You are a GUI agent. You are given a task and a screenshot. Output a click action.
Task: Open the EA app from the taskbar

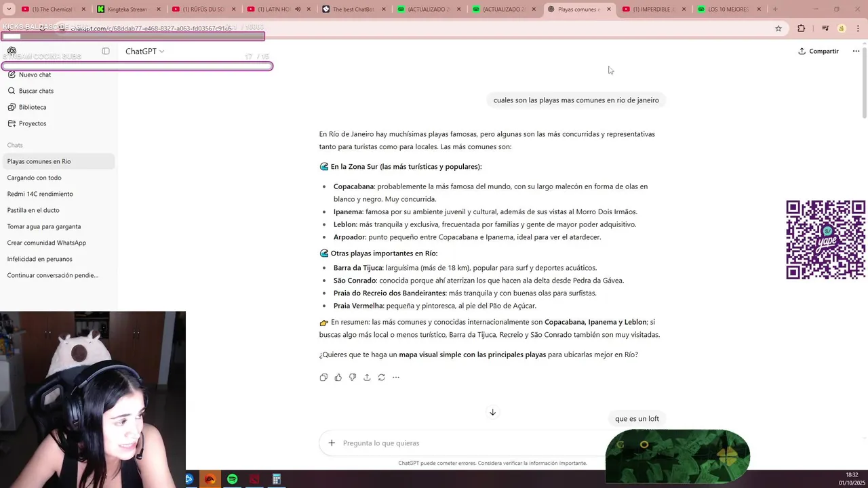pyautogui.click(x=210, y=479)
